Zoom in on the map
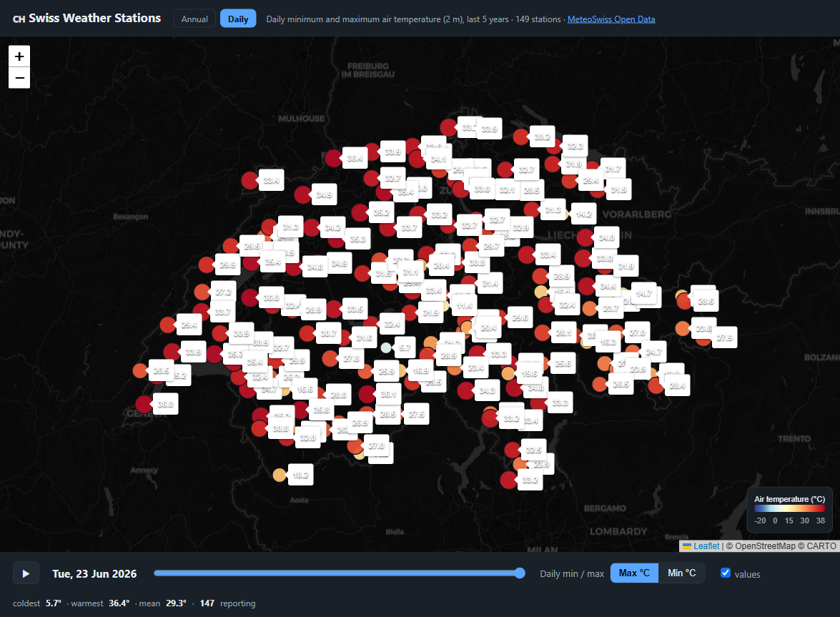840x617 pixels. (19, 56)
